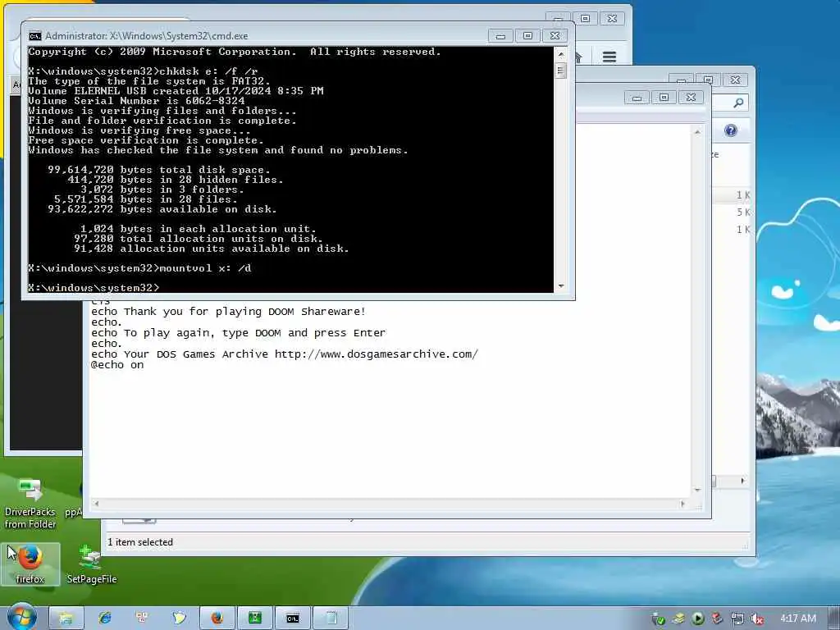Click the '99,614,720 bytes total disk space' line

coord(159,170)
